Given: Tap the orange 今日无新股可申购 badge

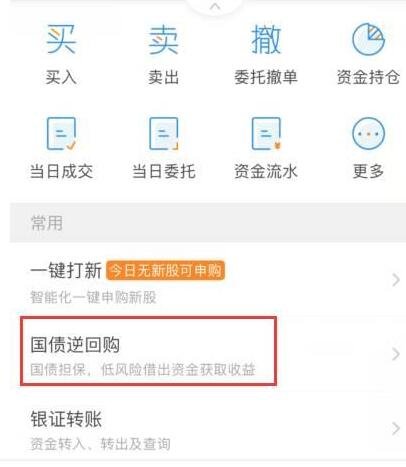Looking at the screenshot, I should tap(165, 270).
